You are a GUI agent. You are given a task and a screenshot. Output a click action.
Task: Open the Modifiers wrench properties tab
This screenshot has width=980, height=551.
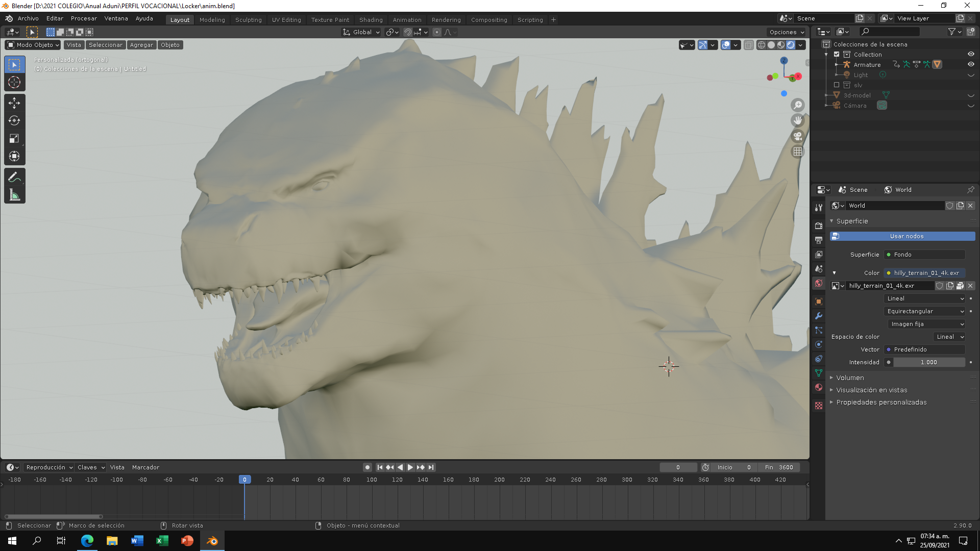[x=819, y=316]
